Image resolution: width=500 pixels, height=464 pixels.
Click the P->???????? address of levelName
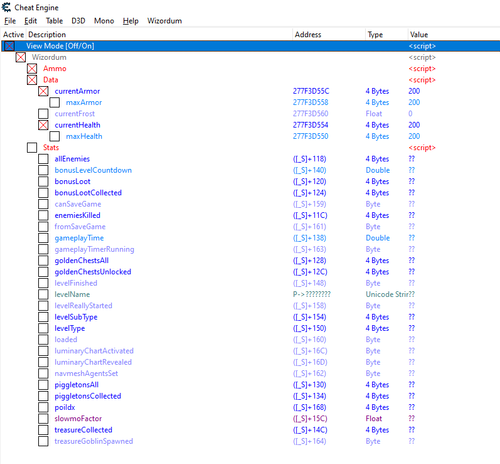pos(312,295)
